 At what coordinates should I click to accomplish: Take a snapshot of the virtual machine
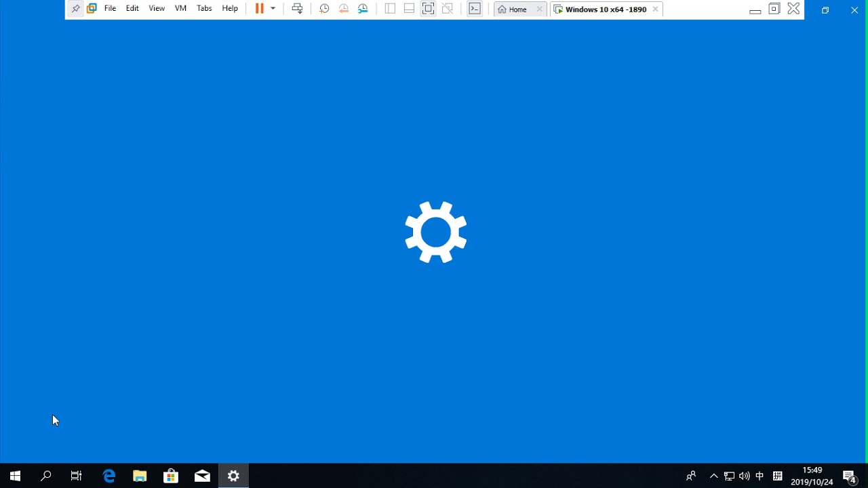click(324, 9)
